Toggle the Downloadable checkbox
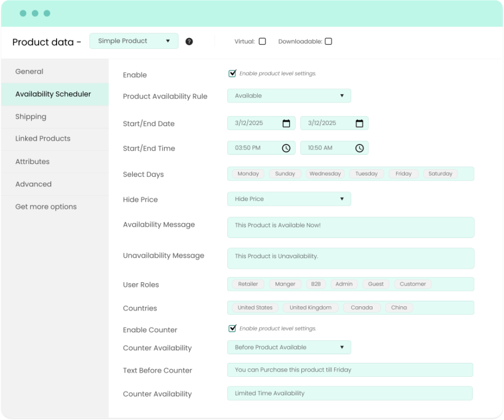 328,41
